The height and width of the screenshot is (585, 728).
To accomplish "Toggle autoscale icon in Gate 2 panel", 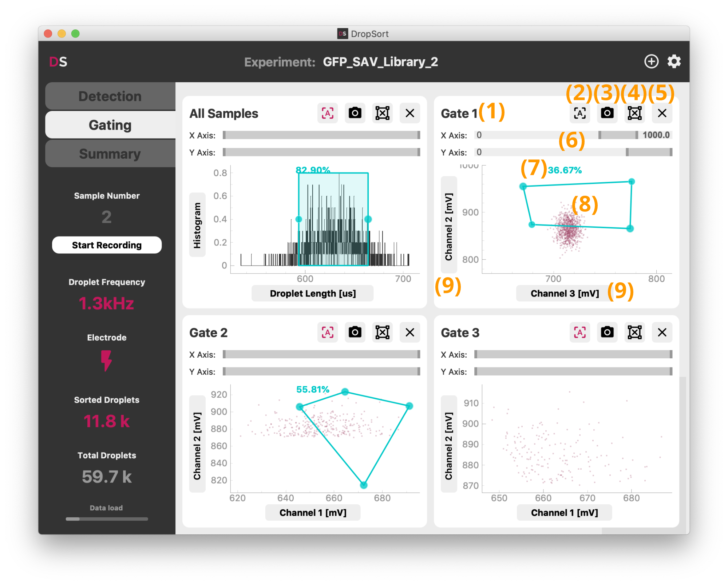I will tap(327, 332).
